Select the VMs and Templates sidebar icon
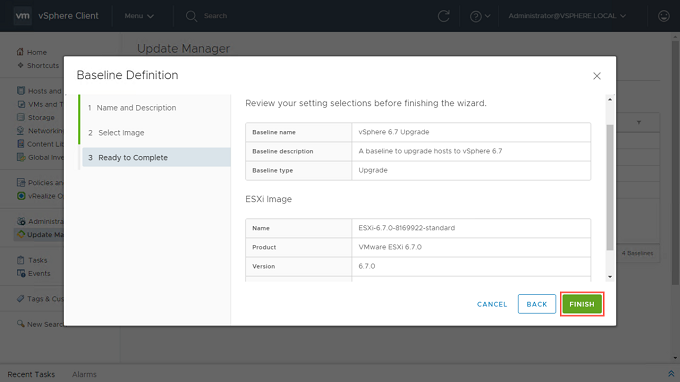The width and height of the screenshot is (680, 382). [x=21, y=104]
